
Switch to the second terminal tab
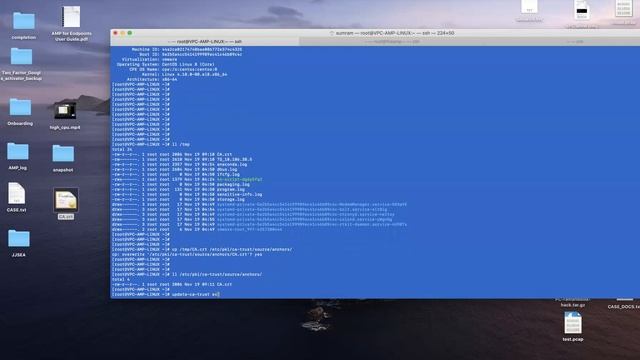(x=392, y=42)
